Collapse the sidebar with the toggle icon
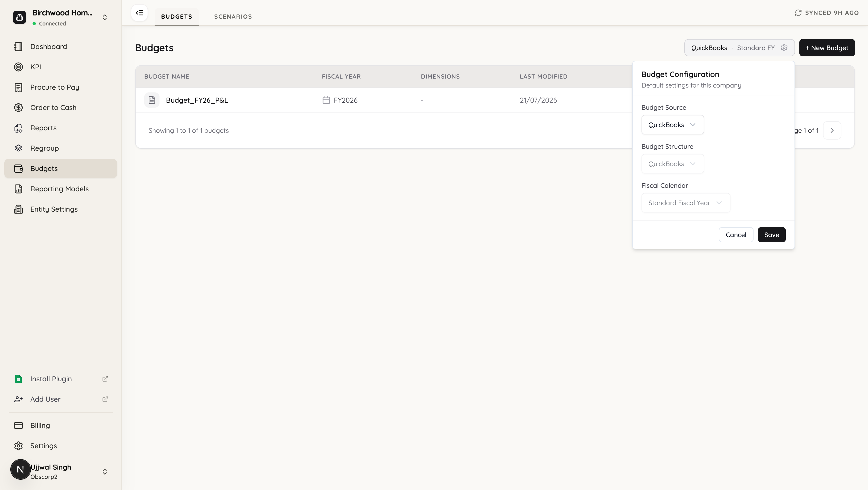Screen dimensions: 868x490 click(139, 13)
